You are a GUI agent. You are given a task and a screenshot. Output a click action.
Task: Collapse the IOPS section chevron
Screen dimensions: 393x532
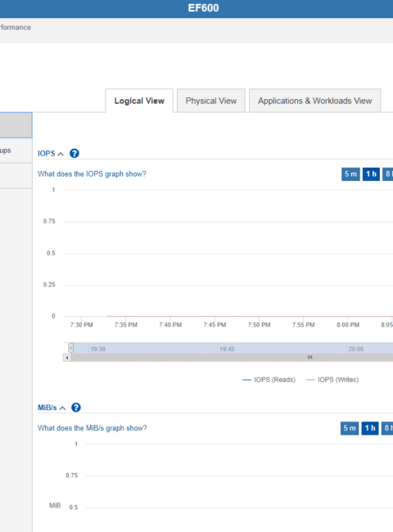click(61, 154)
